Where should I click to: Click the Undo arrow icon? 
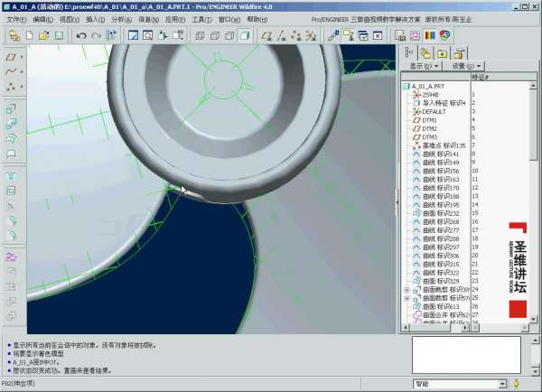(x=81, y=35)
